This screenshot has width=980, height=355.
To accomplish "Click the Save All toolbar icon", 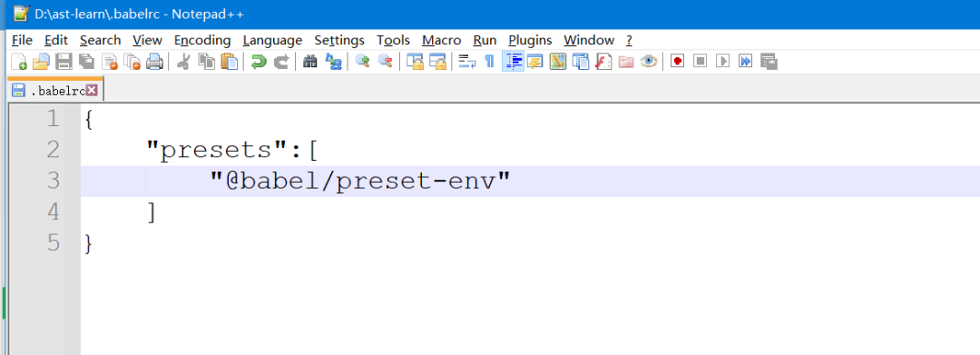I will tap(86, 61).
